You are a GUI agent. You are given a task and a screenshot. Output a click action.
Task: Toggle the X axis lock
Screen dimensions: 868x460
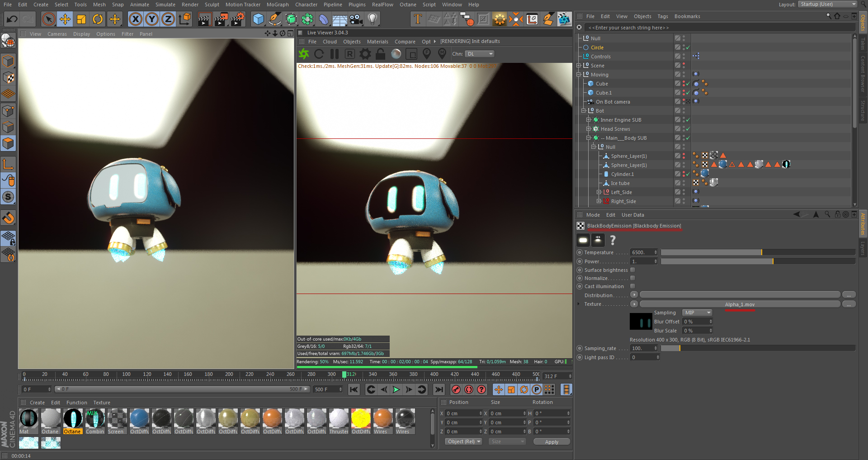point(135,19)
